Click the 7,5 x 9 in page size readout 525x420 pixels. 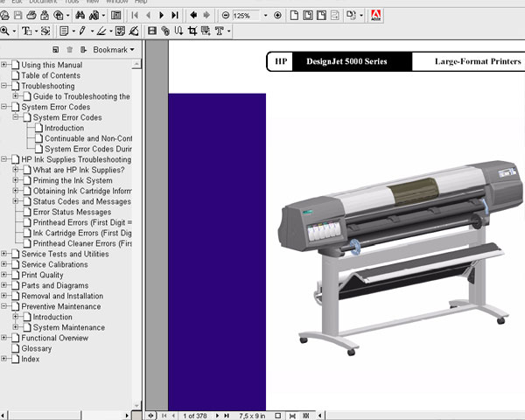252,416
